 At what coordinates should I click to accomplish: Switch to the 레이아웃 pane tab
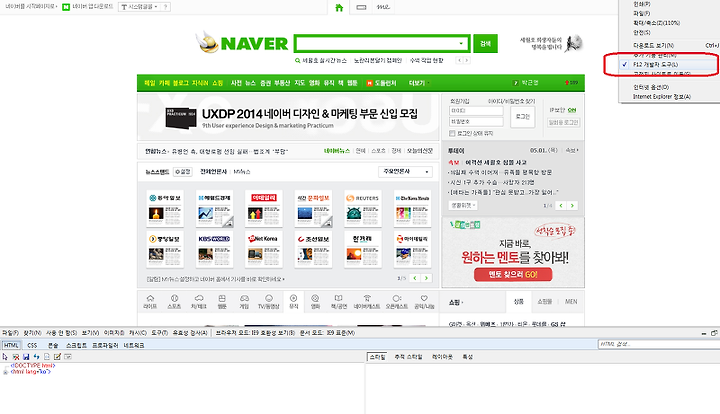click(x=442, y=357)
